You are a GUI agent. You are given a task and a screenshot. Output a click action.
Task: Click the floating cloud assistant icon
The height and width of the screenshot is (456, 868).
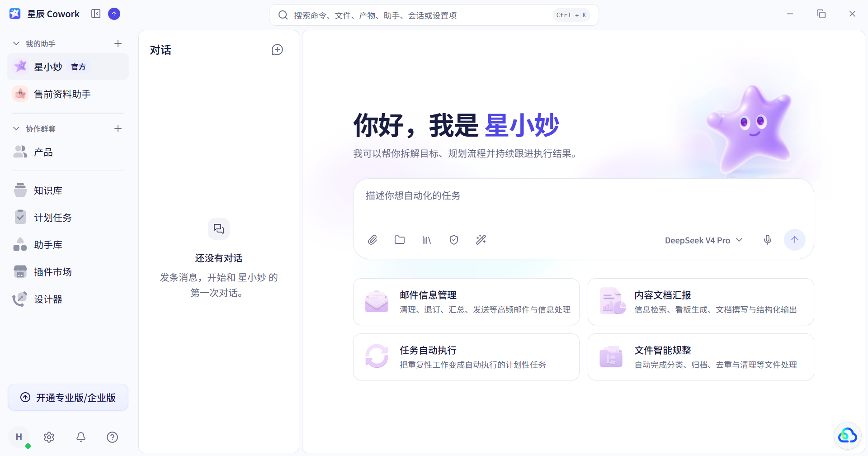848,436
